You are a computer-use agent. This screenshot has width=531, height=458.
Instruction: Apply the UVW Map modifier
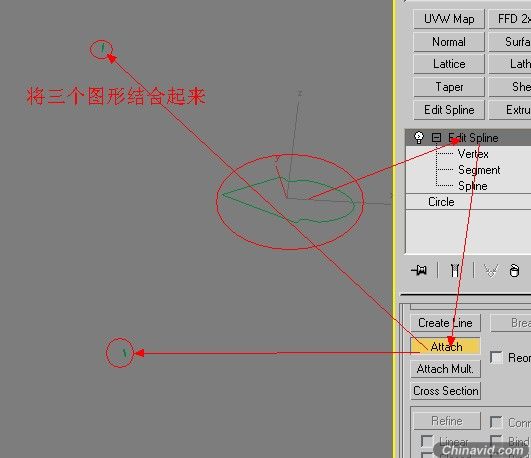(x=449, y=19)
